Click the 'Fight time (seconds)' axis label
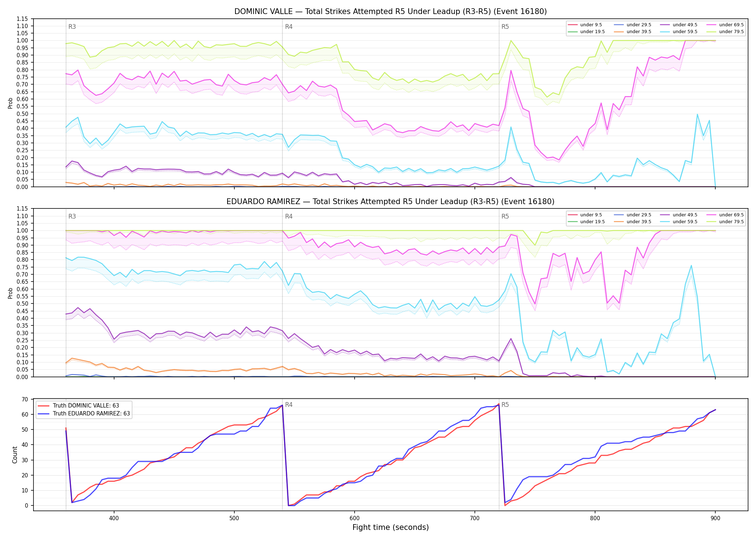 [x=391, y=527]
